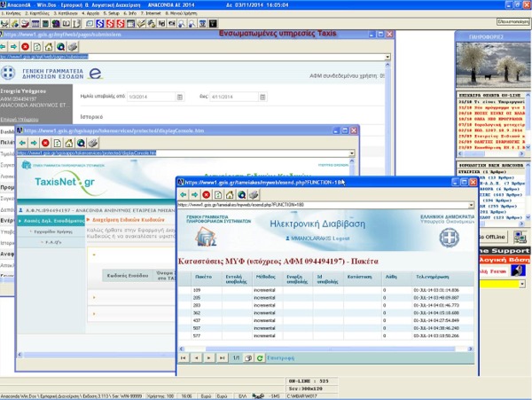Refresh the Taxis submissions window page
The height and width of the screenshot is (400, 532).
tap(37, 46)
